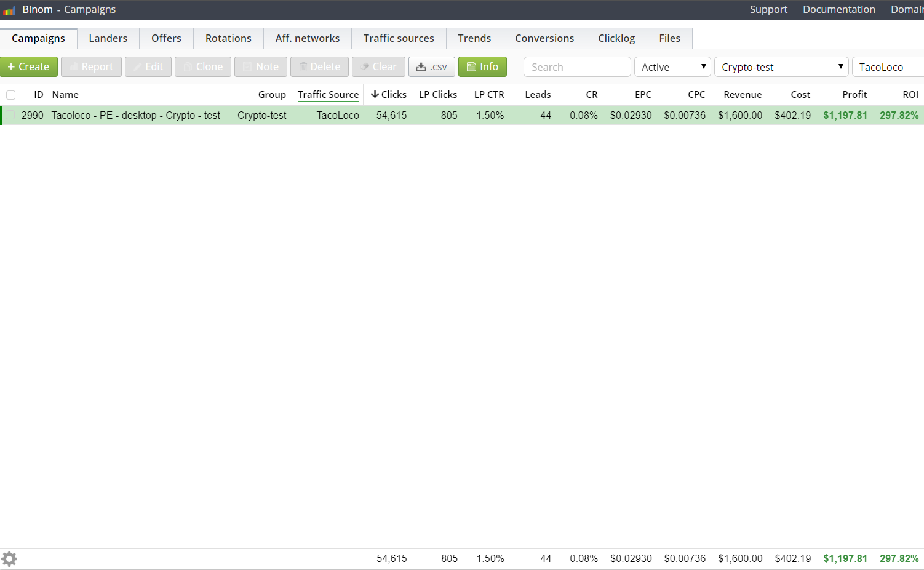Sort by the Cost column header

pos(800,95)
